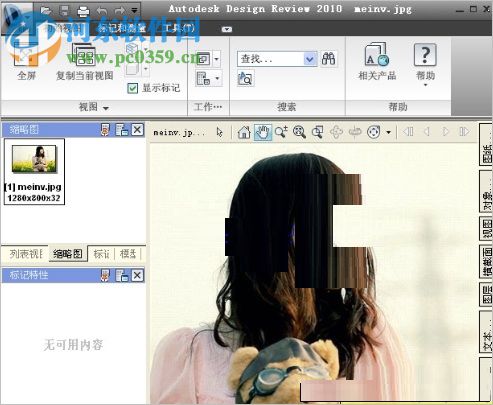Expand the 查找 search combo dropdown
Screen dimensions: 493x405
(x=310, y=59)
